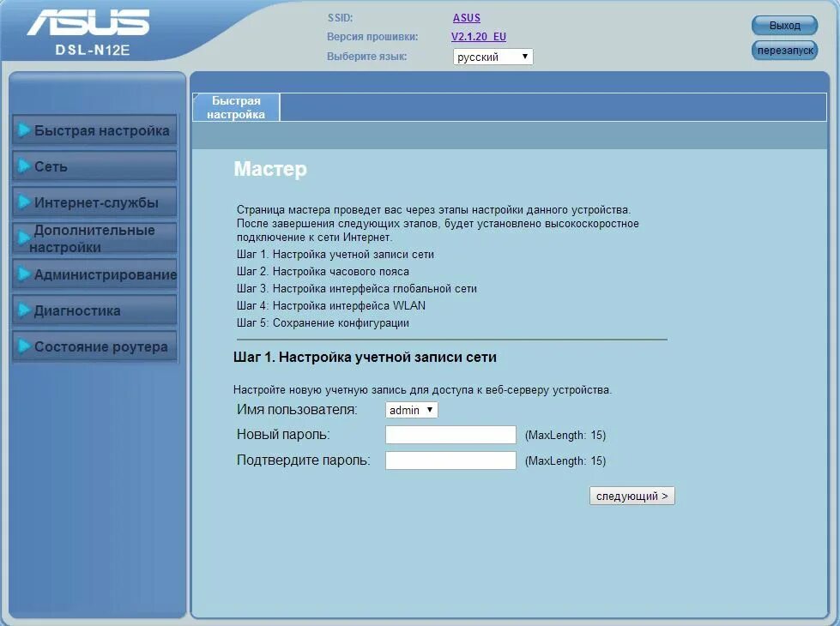
Task: Click the arrow icon beside Состояние роутера
Action: 23,346
